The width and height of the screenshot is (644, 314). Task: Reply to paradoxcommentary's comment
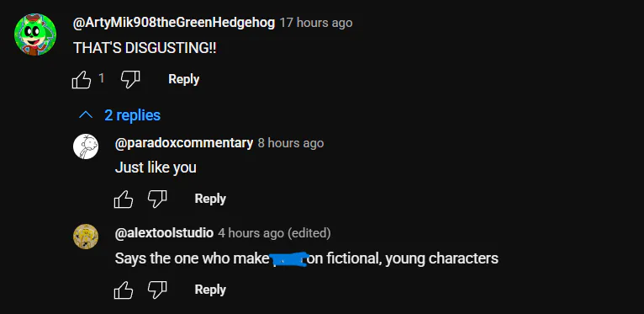pos(210,199)
